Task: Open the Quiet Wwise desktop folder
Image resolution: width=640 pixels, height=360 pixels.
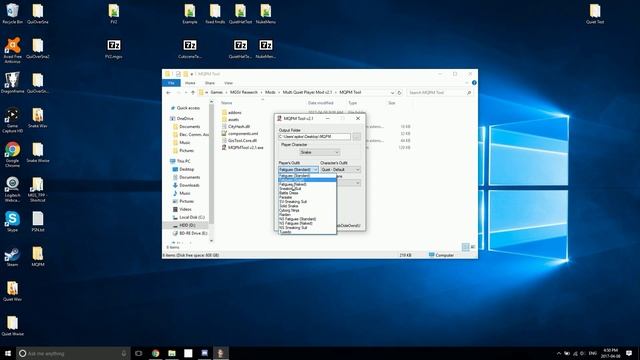Action: [x=12, y=326]
